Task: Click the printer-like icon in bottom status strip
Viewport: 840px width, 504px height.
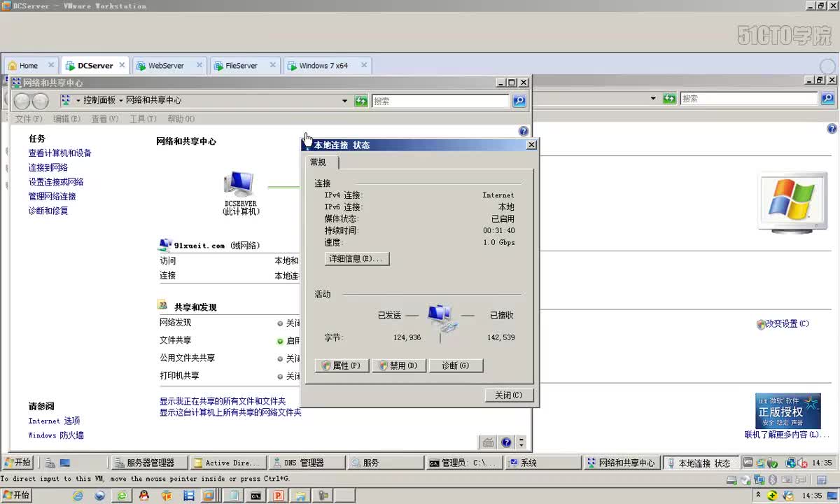Action: click(x=488, y=442)
